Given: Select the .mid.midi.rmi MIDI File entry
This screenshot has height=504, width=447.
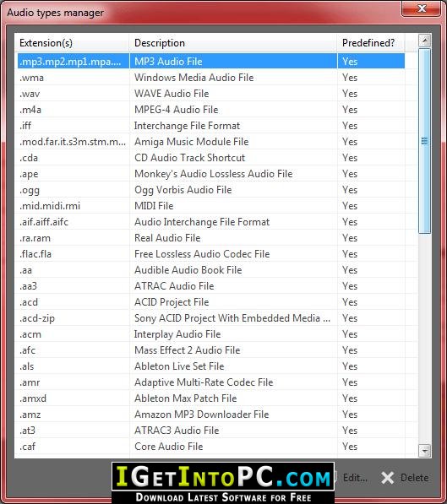Looking at the screenshot, I should coord(211,206).
